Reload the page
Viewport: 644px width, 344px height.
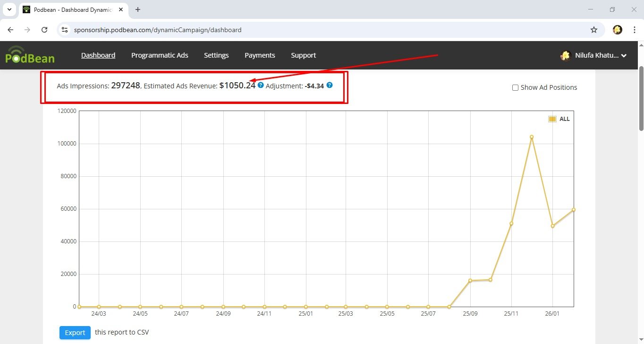point(44,30)
